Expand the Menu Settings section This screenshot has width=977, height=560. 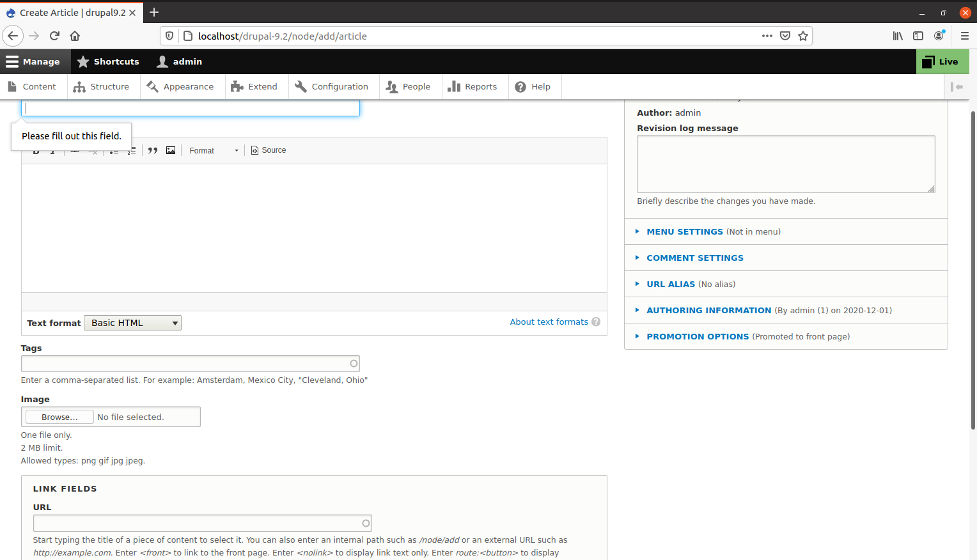click(685, 231)
